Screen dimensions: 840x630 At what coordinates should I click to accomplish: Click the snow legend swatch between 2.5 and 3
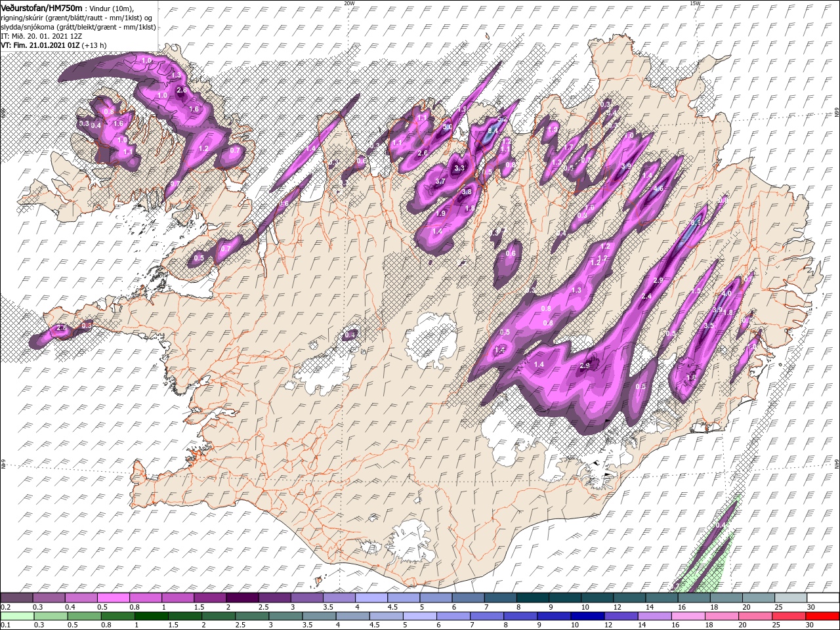click(x=274, y=598)
